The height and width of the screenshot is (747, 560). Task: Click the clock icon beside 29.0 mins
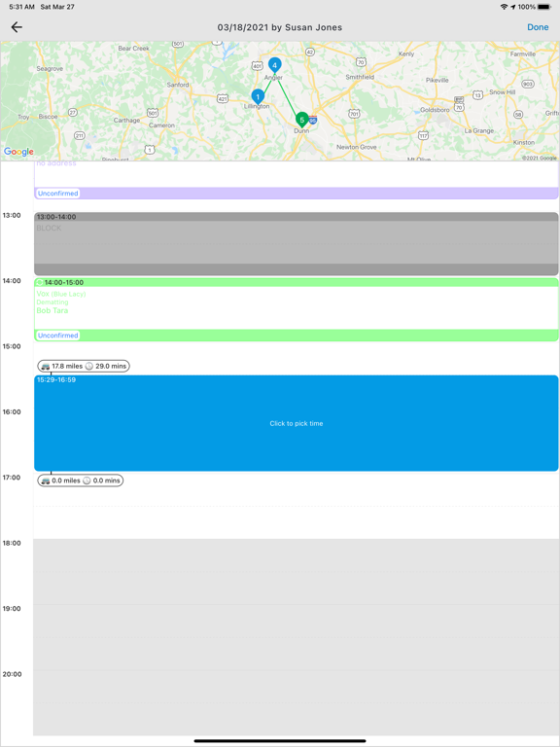(x=89, y=367)
